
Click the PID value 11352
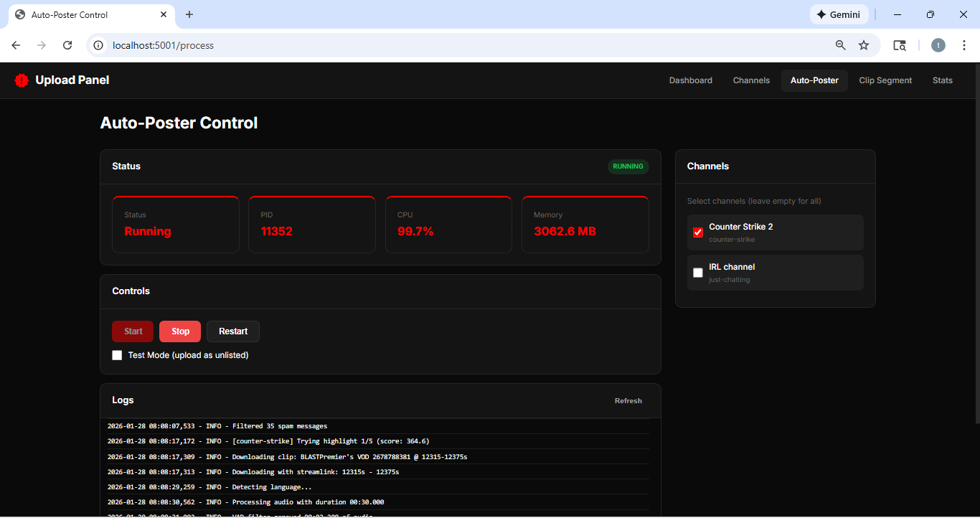[x=277, y=231]
